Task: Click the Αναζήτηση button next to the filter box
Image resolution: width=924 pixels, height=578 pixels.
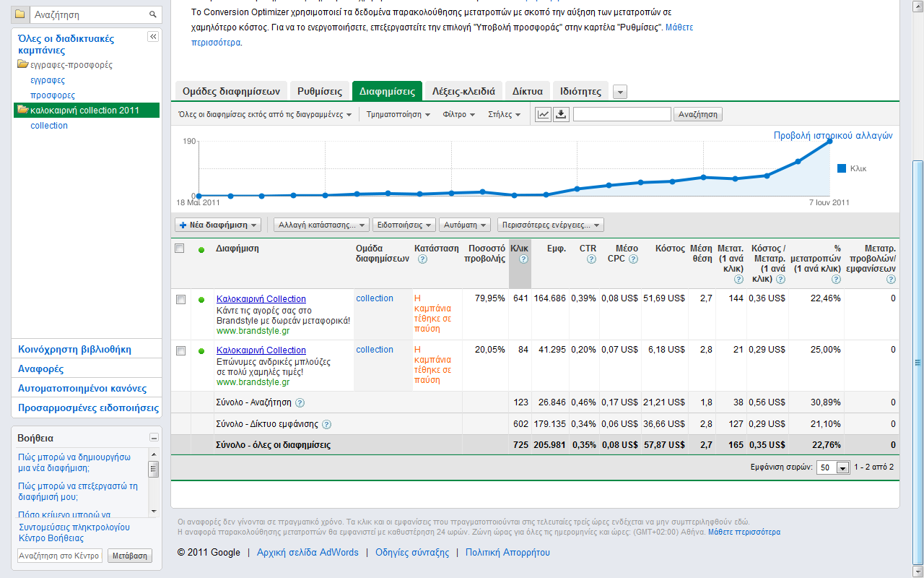Action: [x=697, y=114]
